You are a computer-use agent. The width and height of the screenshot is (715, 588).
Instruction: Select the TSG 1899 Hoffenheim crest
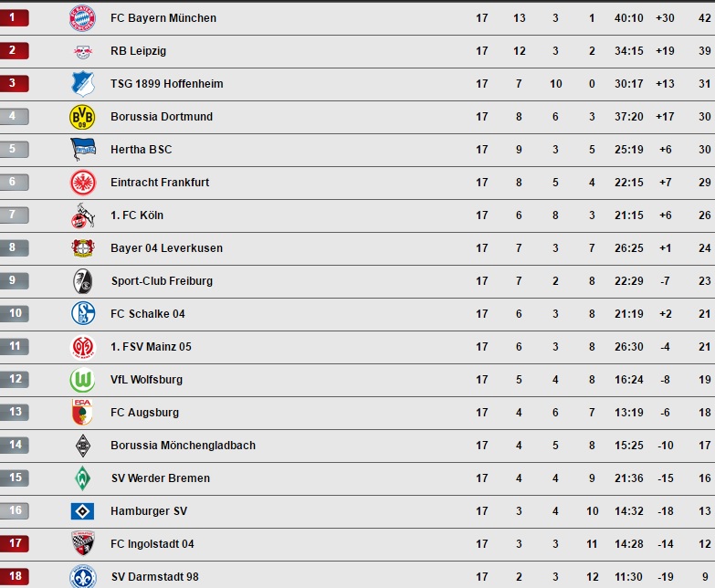tap(82, 84)
